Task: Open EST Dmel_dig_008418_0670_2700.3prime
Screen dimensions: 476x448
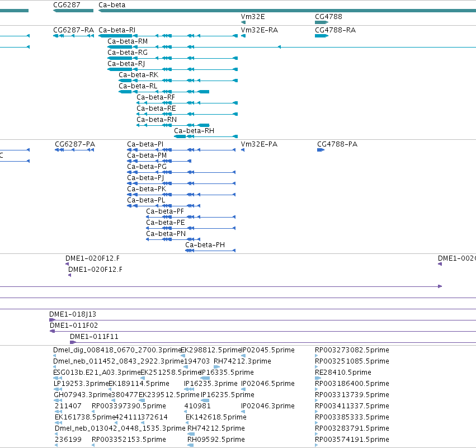Action: click(117, 350)
